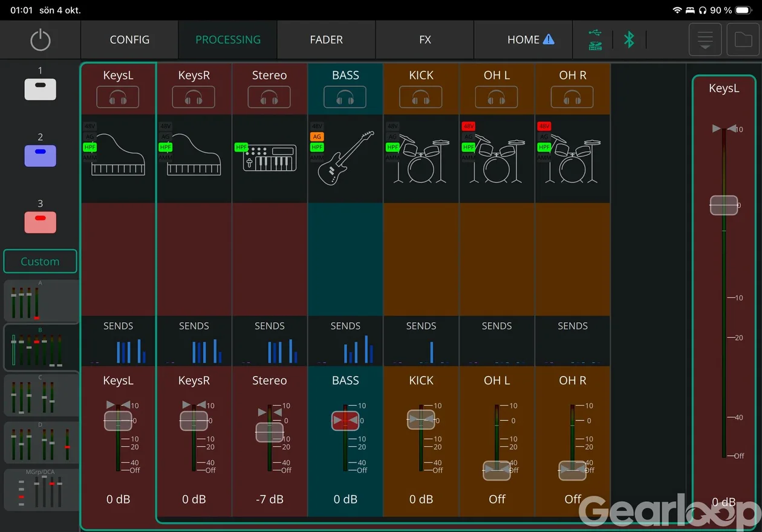This screenshot has height=532, width=762.
Task: Cue the OH R channel with its headphone button
Action: tap(572, 97)
